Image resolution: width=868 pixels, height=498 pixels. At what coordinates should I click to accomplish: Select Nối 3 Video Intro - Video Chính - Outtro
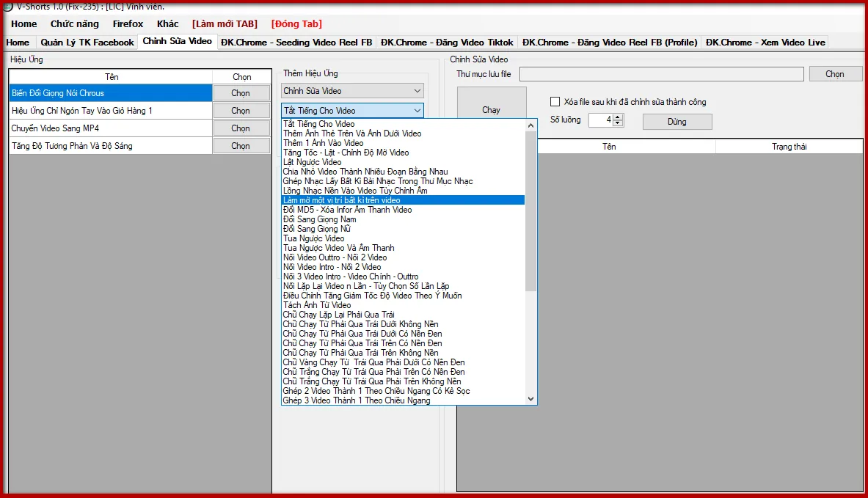coord(403,277)
